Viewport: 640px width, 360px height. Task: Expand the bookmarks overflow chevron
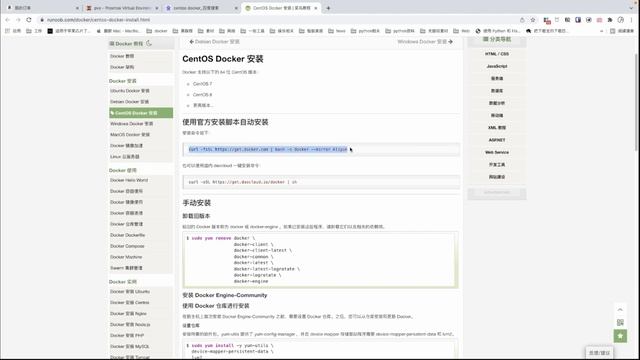coord(601,31)
